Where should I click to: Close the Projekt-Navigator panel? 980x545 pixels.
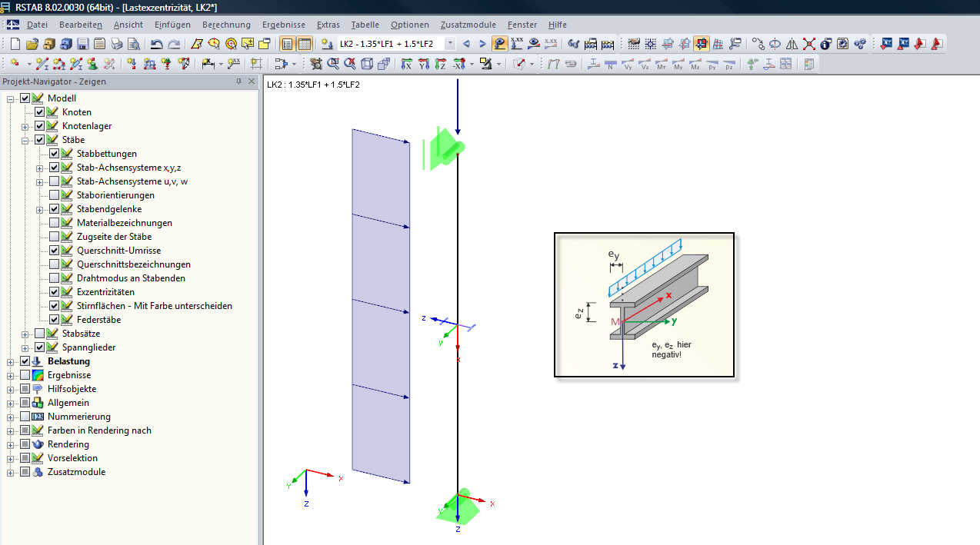[x=252, y=81]
